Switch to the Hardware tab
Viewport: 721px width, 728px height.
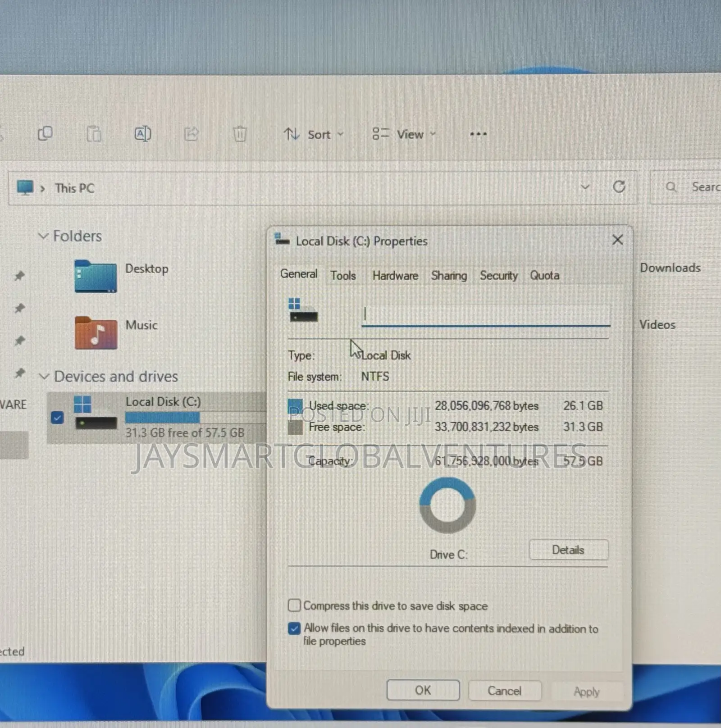click(395, 275)
